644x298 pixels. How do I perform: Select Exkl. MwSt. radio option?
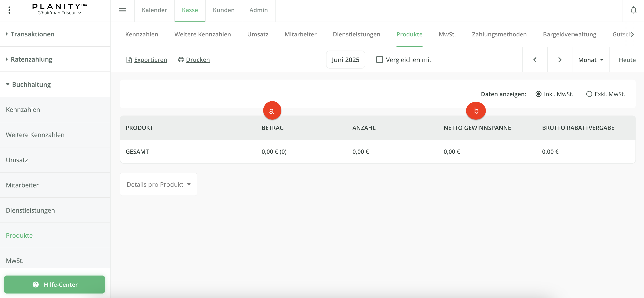[x=589, y=94]
